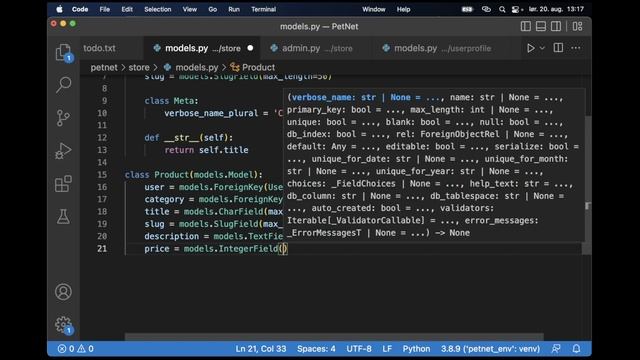Open the Search view icon
Viewport: 640px width, 360px height.
(63, 85)
